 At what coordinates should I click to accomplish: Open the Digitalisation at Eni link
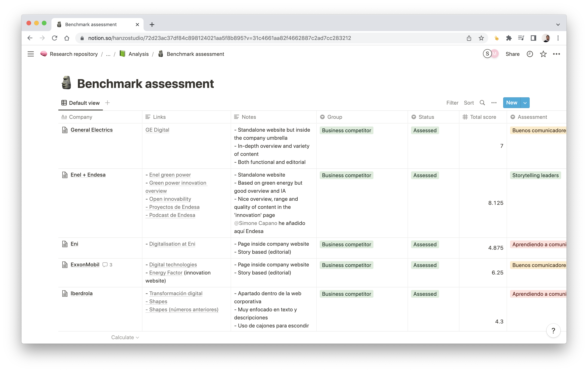172,244
